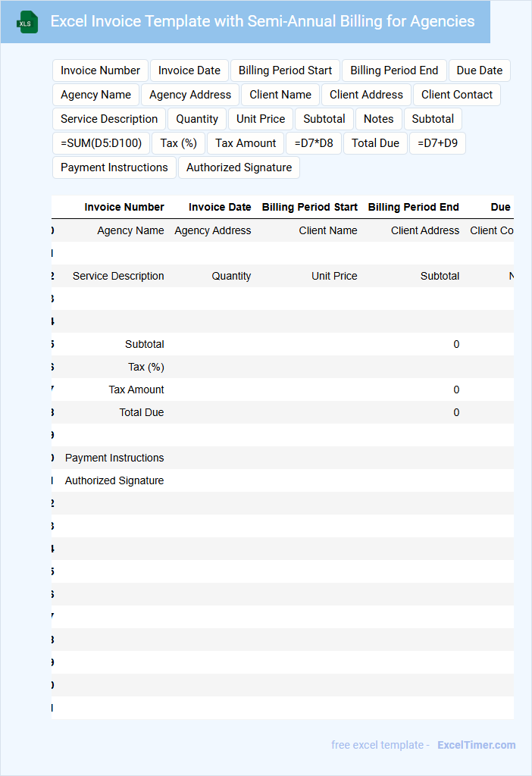Screen dimensions: 532x776
Task: Select the Client Name table cell
Action: pos(328,230)
